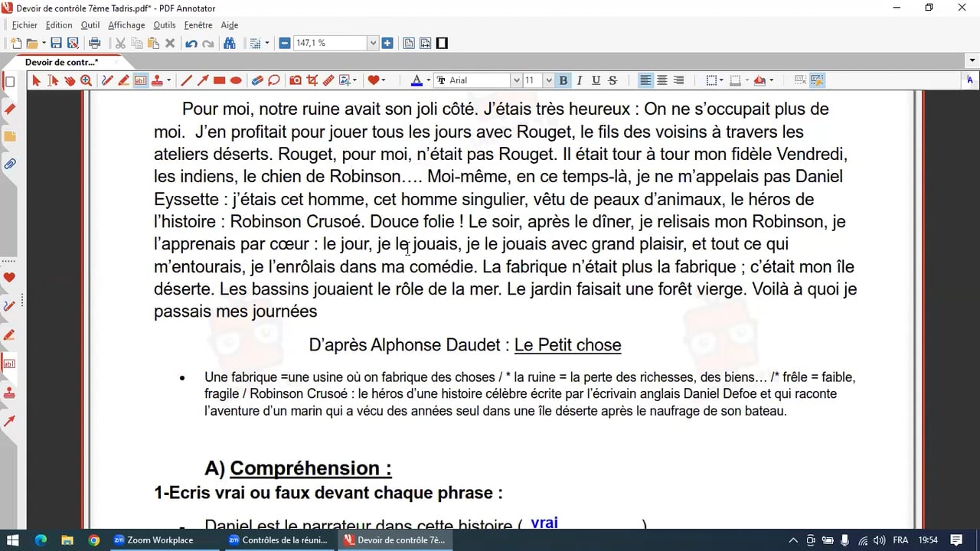
Task: Select the Pen annotation tool
Action: (107, 80)
